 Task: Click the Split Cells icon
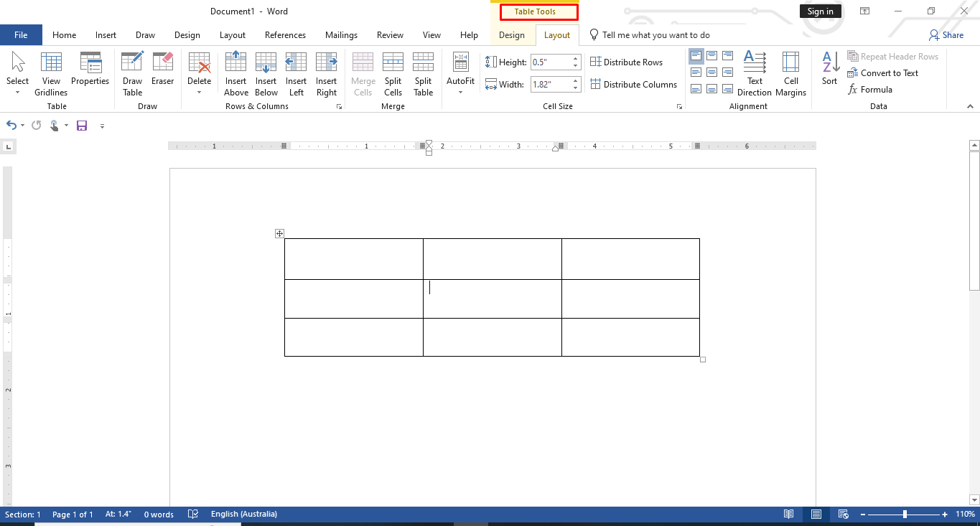[393, 72]
